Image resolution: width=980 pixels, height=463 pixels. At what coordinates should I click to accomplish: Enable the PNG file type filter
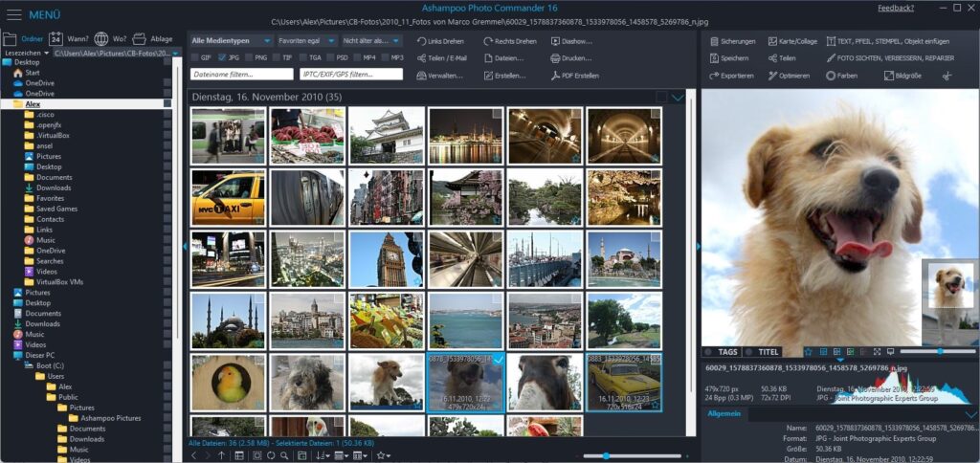pos(250,57)
